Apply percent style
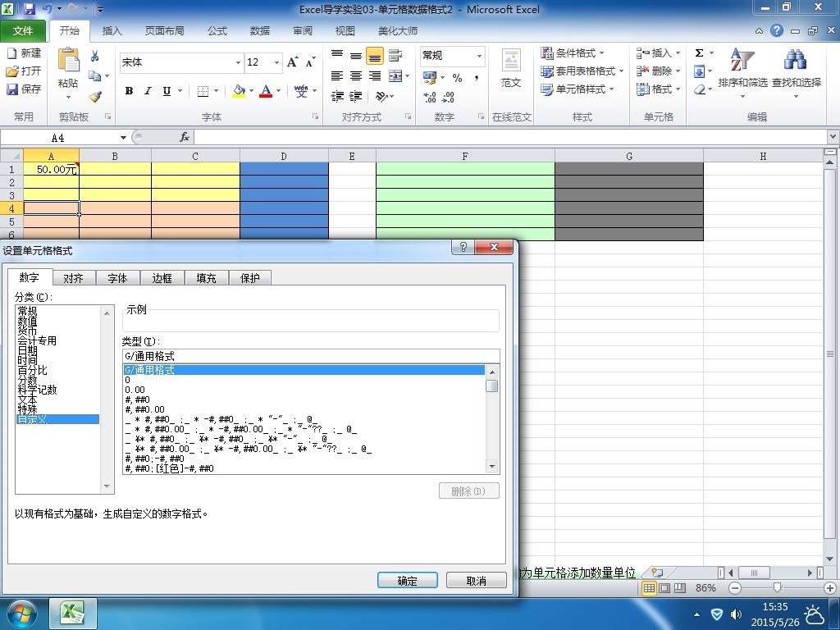Screen dimensions: 840x630 pos(457,78)
